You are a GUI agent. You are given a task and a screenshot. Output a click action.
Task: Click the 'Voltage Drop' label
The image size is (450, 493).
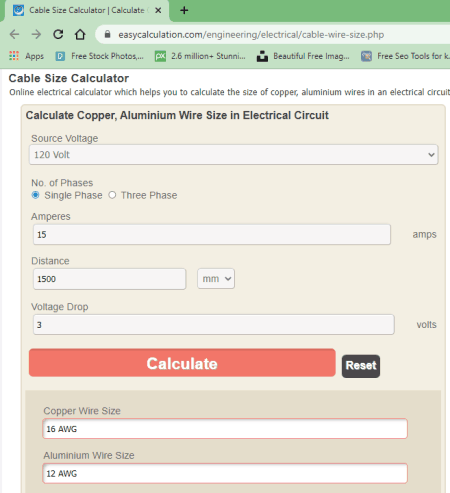(x=60, y=307)
